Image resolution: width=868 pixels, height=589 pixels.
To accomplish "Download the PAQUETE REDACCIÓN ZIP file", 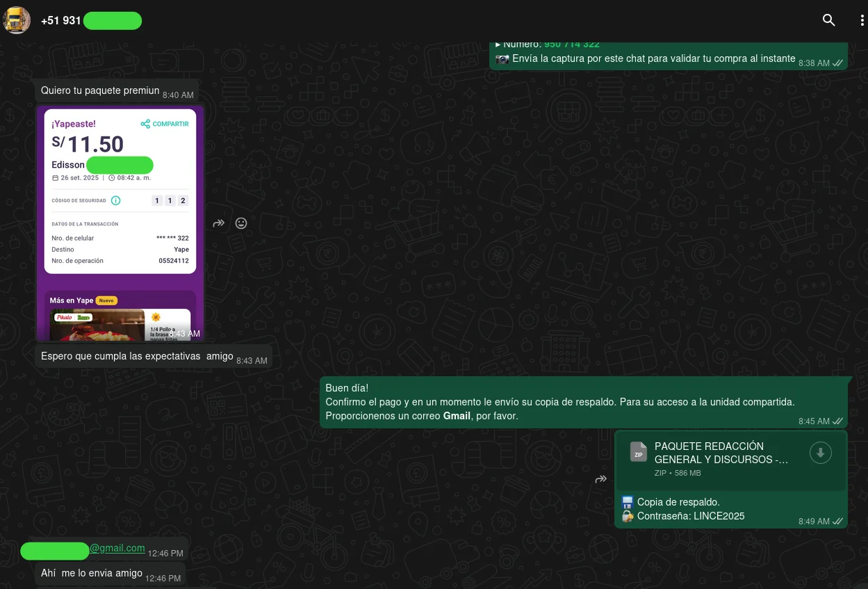I will (820, 453).
